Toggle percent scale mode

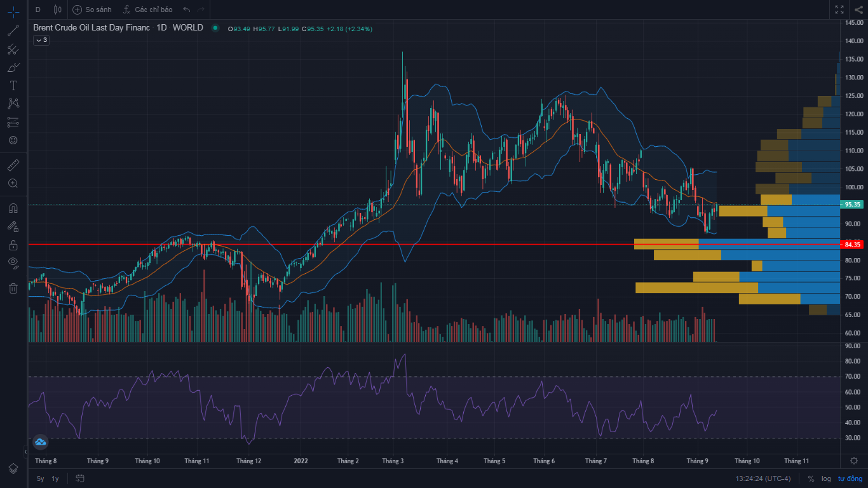tap(811, 478)
